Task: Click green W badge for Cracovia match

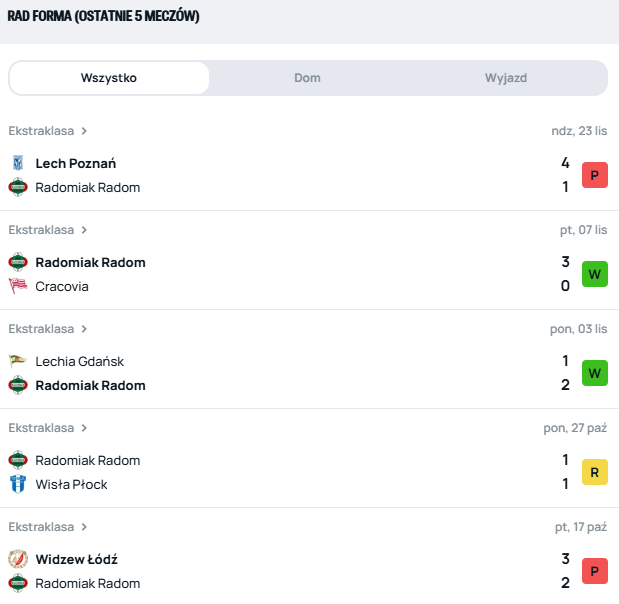Action: click(x=595, y=274)
